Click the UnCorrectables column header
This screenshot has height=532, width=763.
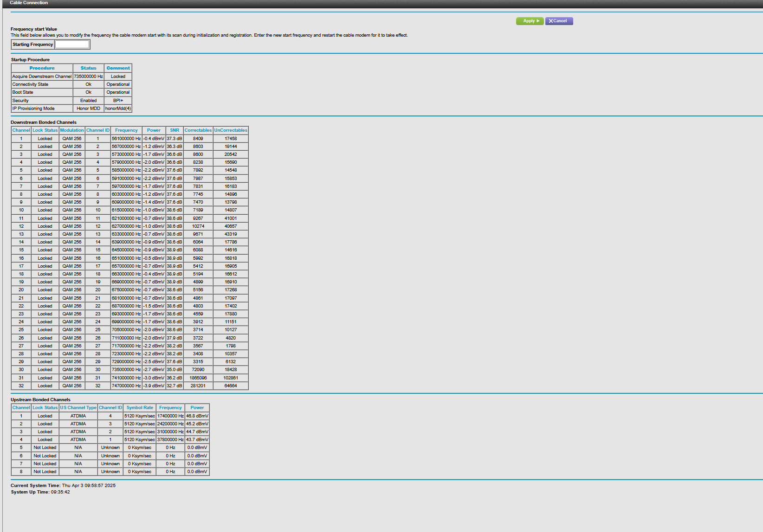tap(231, 130)
